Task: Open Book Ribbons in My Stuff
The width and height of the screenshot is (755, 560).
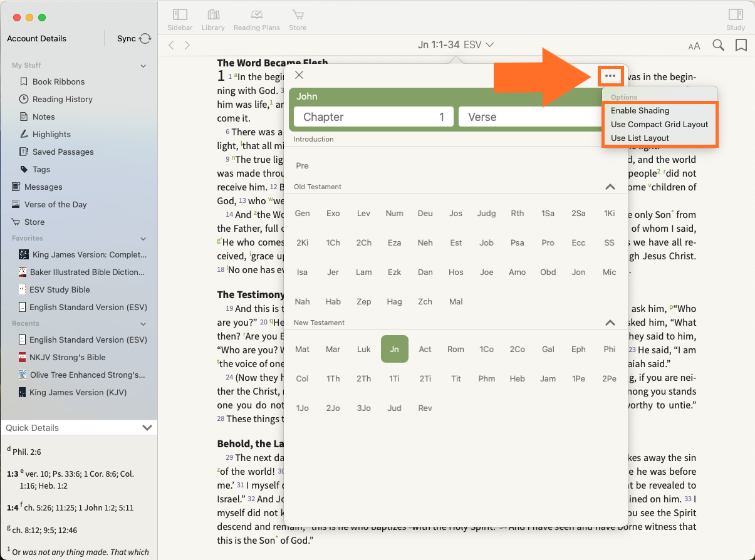Action: [58, 81]
